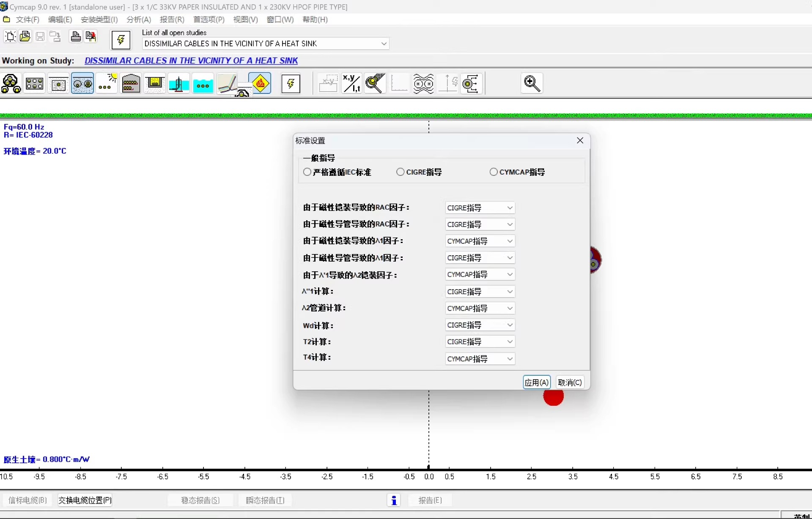Open the 视图(V) menu
The width and height of the screenshot is (812, 519).
coord(245,19)
